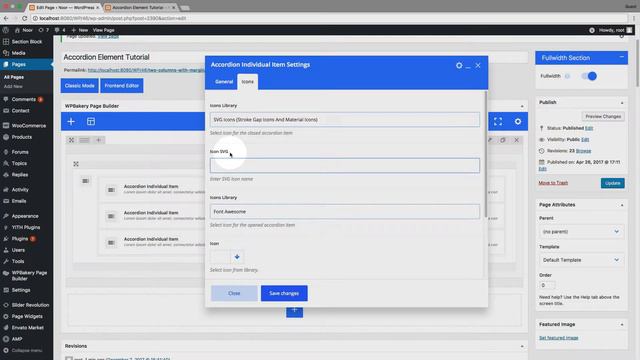640x360 pixels.
Task: Click the row move handle icon
Action: (71, 140)
